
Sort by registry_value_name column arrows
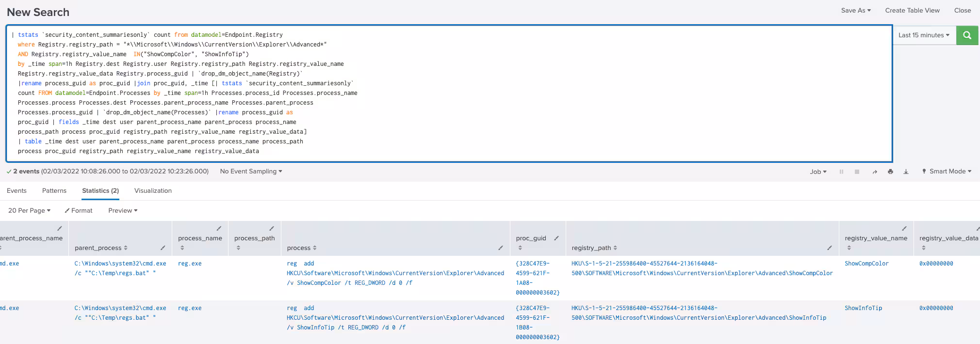(849, 248)
